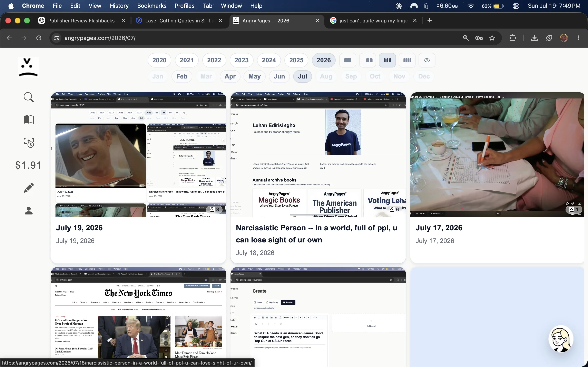Viewport: 588px width, 367px height.
Task: Click the AngryPages angry face logo
Action: (28, 67)
